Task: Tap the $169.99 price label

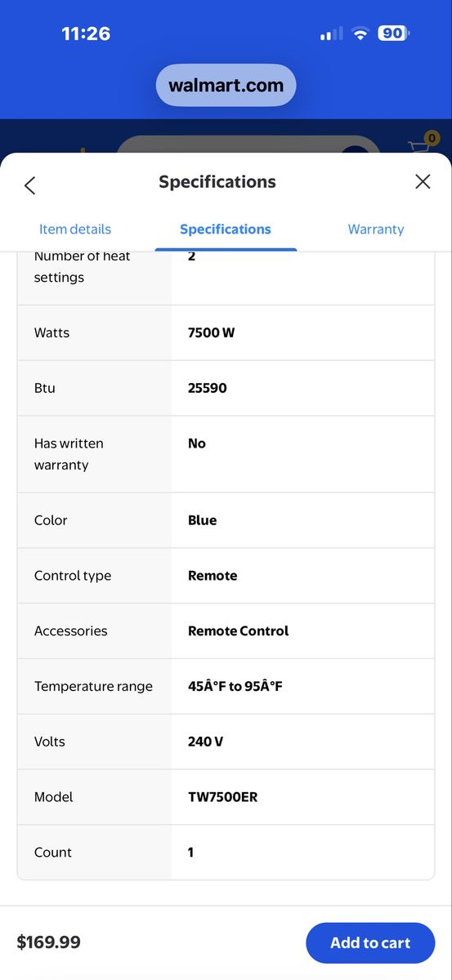Action: pos(49,942)
